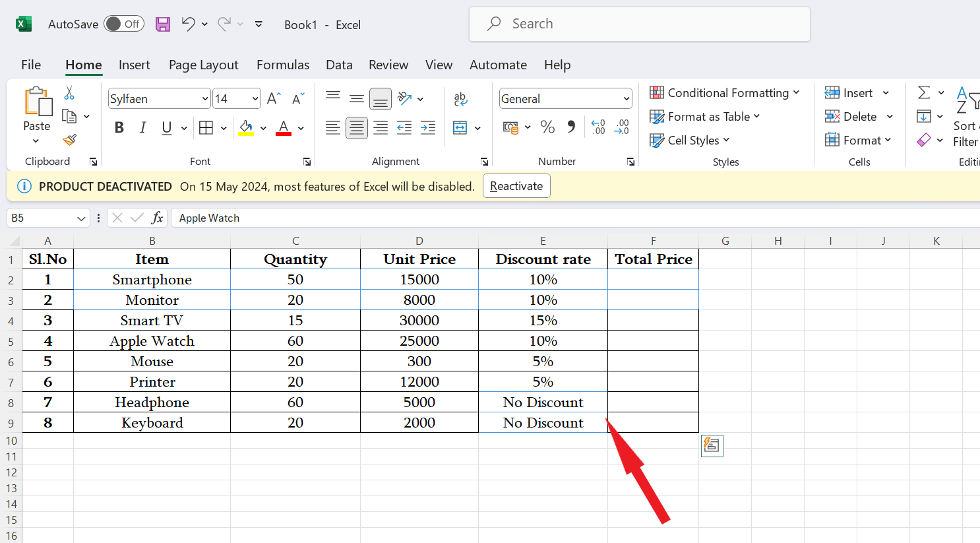Click the Reactivate button
The width and height of the screenshot is (980, 543).
pyautogui.click(x=516, y=185)
